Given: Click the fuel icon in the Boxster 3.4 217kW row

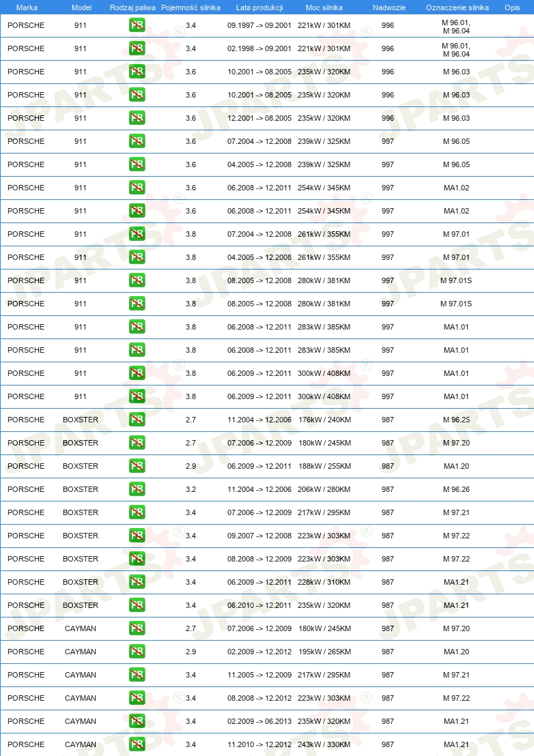Looking at the screenshot, I should [x=137, y=512].
